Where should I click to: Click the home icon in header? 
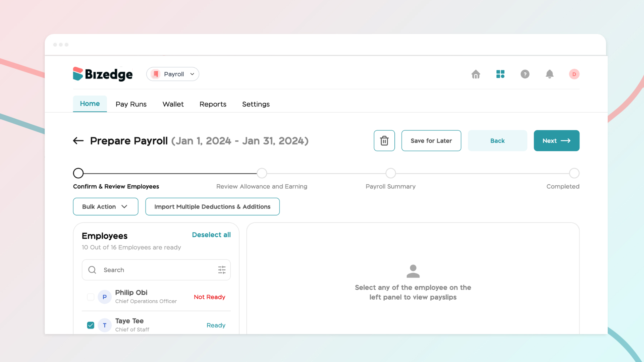click(476, 74)
